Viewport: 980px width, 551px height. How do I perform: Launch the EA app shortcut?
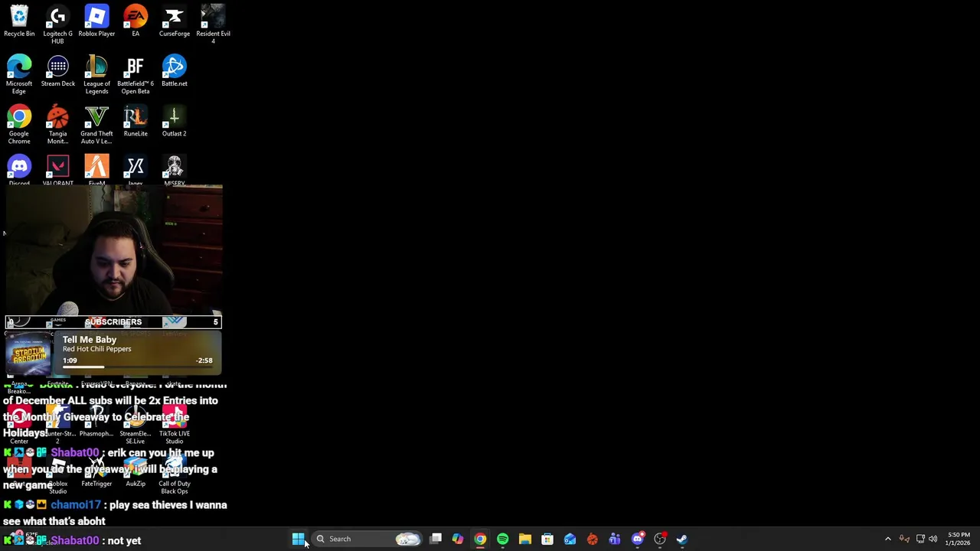(x=136, y=21)
